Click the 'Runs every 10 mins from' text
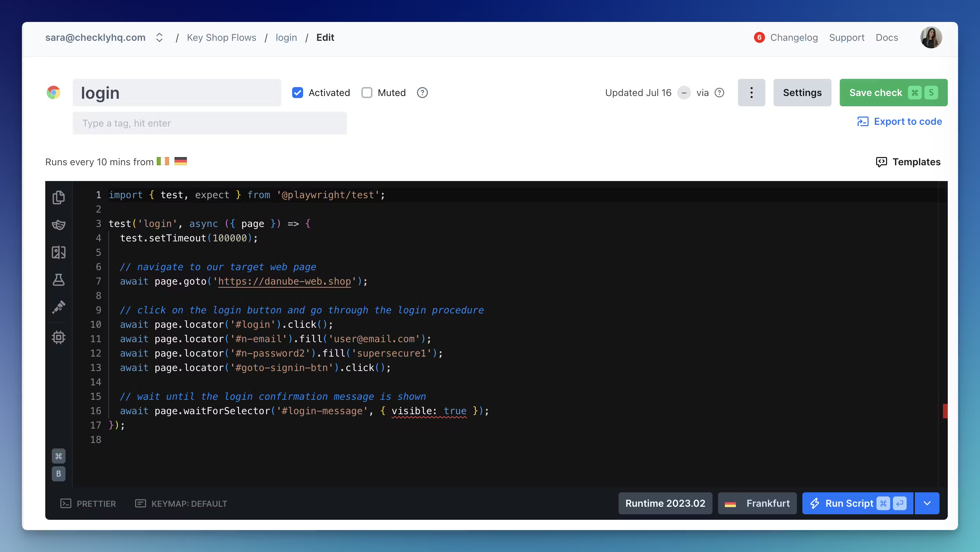Image resolution: width=980 pixels, height=552 pixels. coord(99,162)
